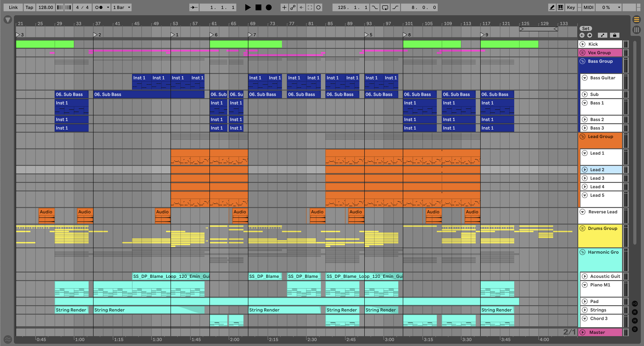Screen dimensions: 644x346
Task: Open the 1 Bar quantization dropdown
Action: click(x=122, y=7)
